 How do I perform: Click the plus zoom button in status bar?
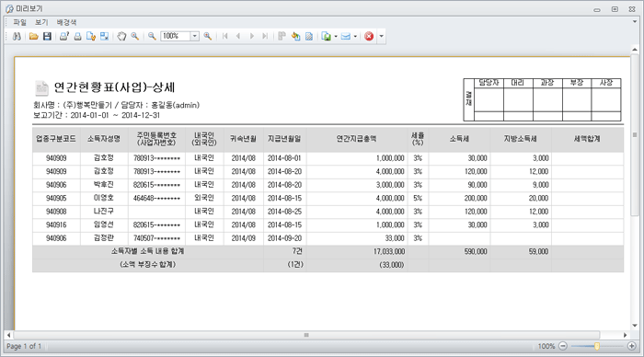632,346
